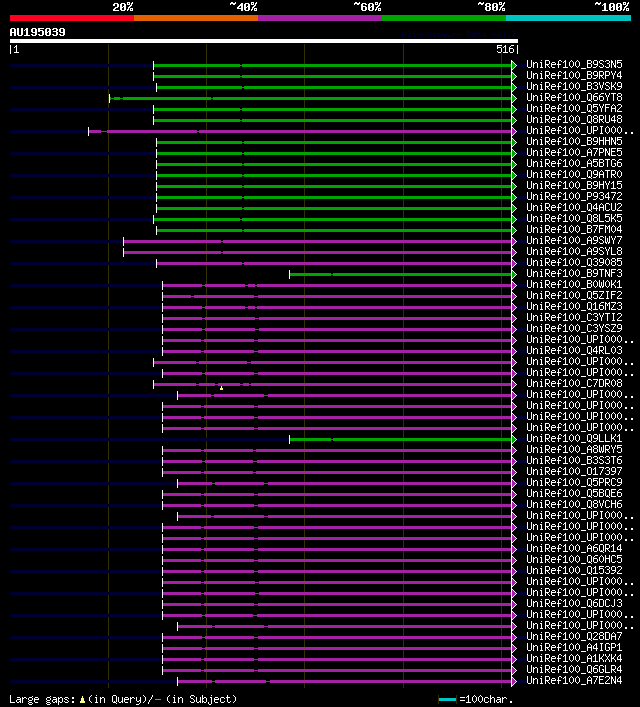The height and width of the screenshot is (707, 640).
Task: Click the AU195039 query sequence name
Action: click(37, 32)
